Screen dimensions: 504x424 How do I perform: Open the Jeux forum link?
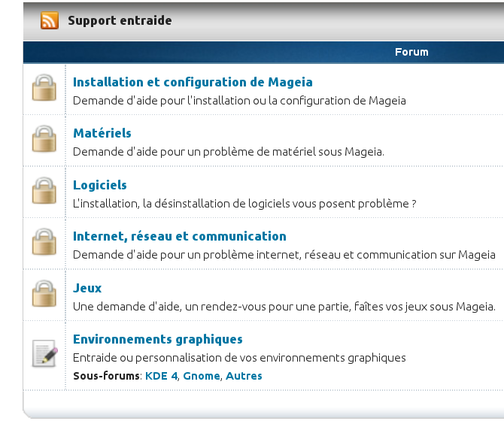[87, 288]
